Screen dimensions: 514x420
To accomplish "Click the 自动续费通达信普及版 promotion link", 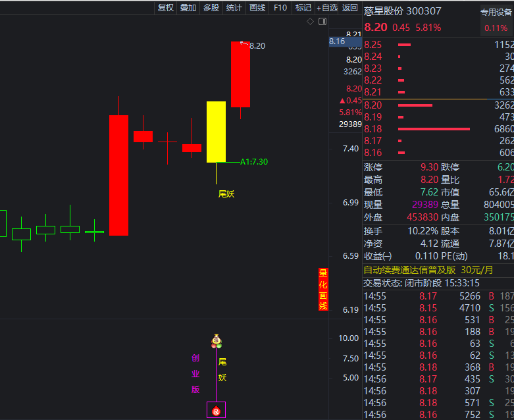I will coord(428,270).
